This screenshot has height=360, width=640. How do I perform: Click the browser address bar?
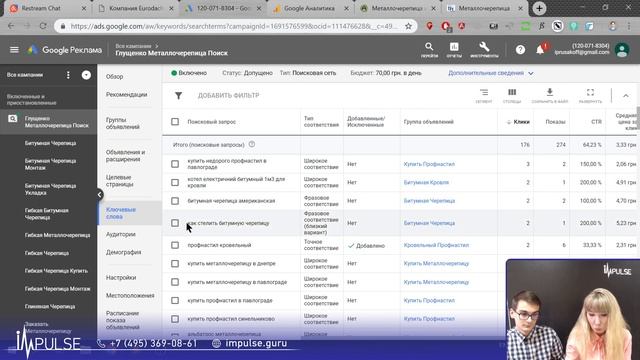(x=234, y=26)
